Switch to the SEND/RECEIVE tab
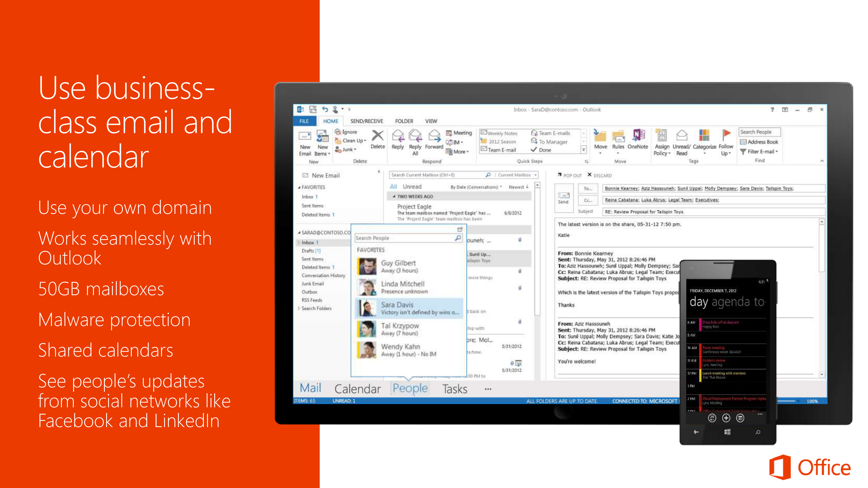The image size is (868, 488). point(367,121)
